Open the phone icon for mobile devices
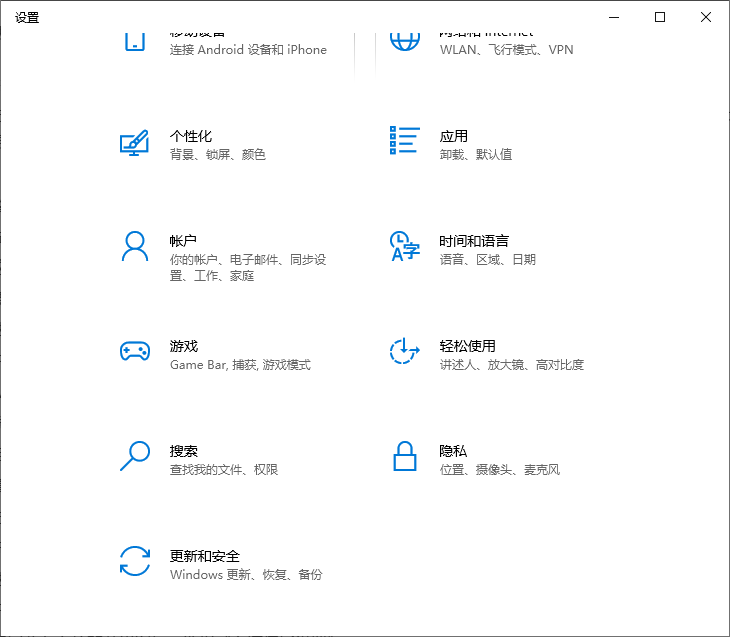The height and width of the screenshot is (637, 730). [135, 41]
